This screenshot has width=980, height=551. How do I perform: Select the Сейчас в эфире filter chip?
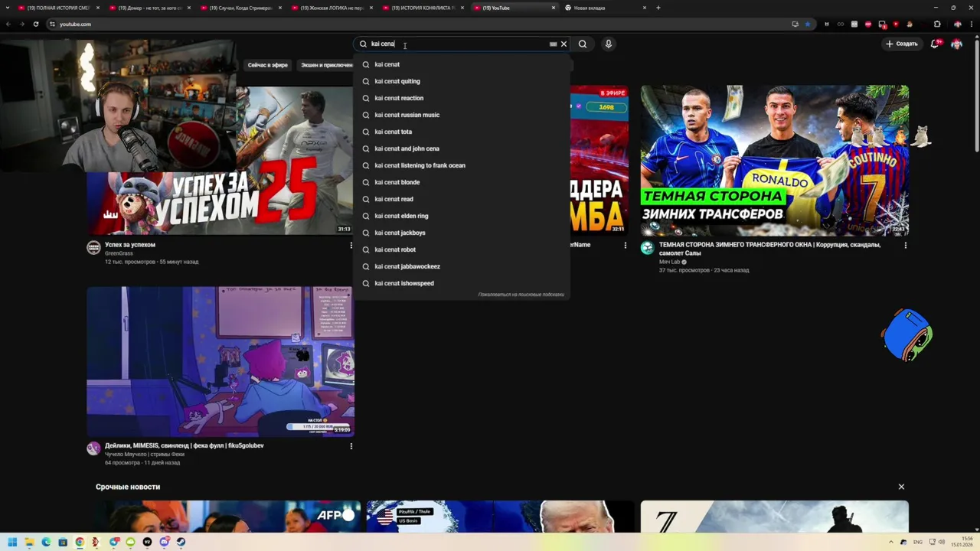pos(267,65)
